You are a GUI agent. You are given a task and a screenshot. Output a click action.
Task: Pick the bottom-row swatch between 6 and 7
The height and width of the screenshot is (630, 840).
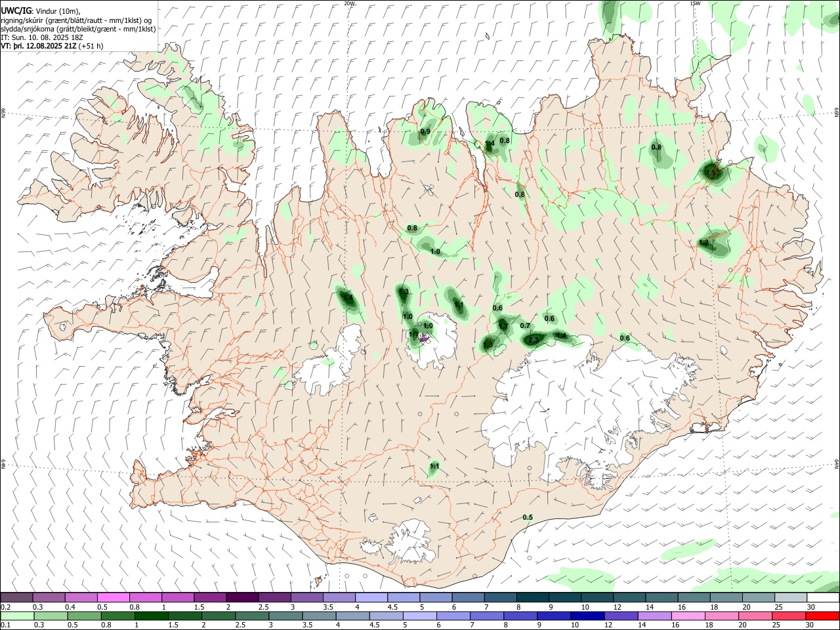[453, 616]
